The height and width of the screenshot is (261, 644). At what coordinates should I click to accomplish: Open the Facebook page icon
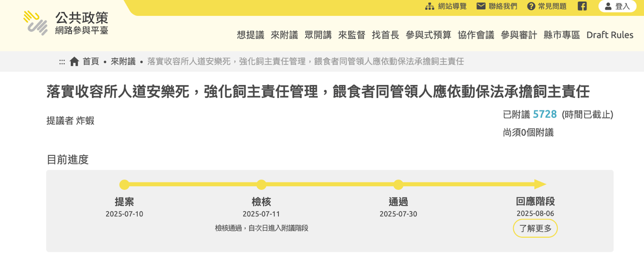(x=582, y=6)
